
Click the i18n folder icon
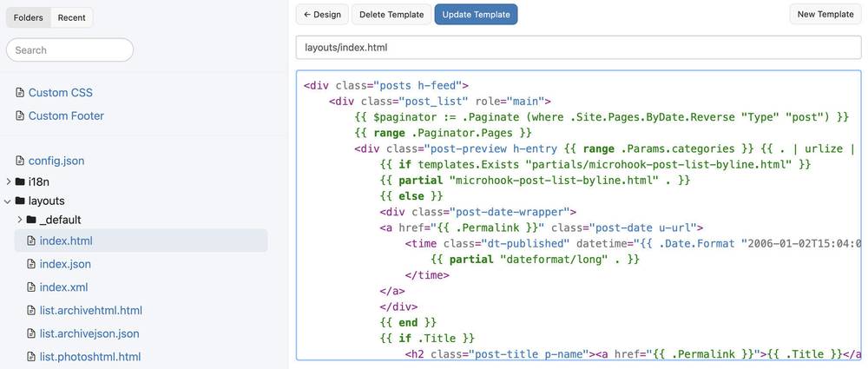20,181
